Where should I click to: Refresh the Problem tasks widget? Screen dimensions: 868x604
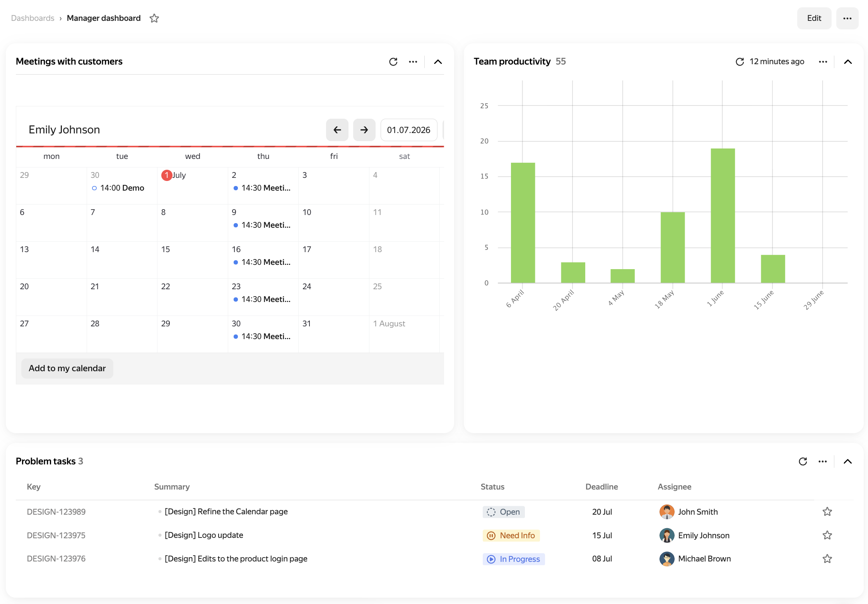803,461
